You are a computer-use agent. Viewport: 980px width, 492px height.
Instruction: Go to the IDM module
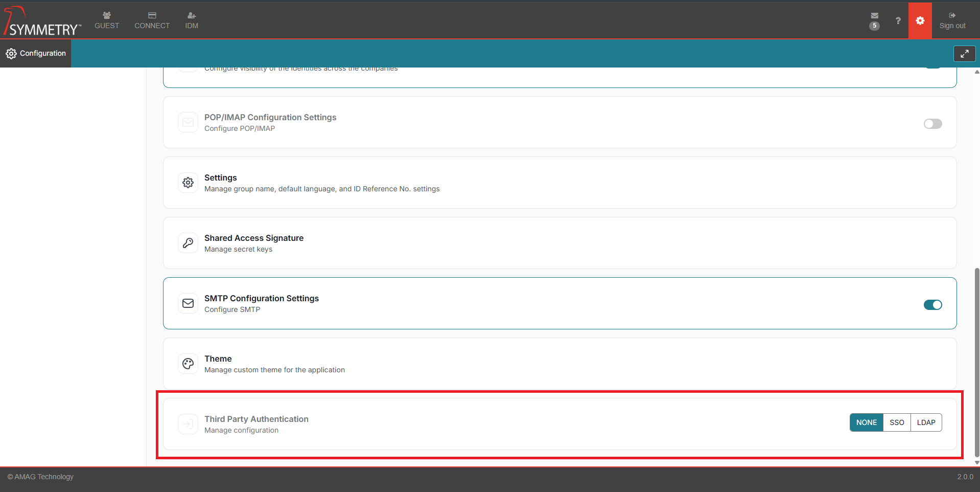(192, 20)
